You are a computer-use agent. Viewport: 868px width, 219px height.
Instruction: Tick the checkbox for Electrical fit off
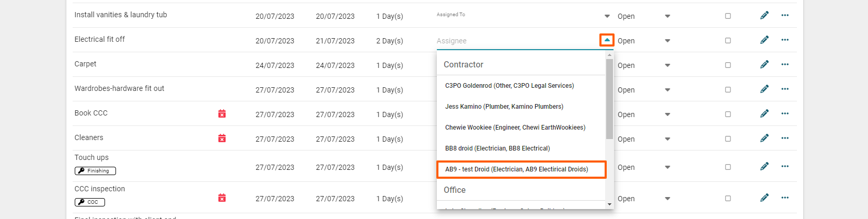point(727,41)
